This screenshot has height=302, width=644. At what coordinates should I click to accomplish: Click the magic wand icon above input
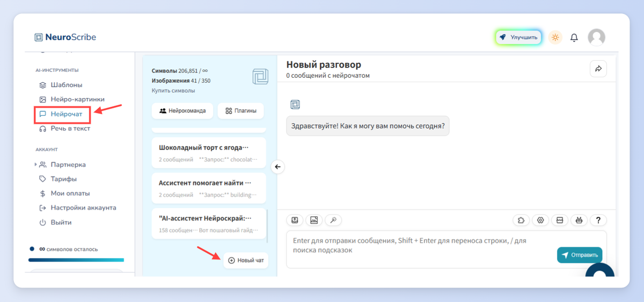click(x=333, y=220)
